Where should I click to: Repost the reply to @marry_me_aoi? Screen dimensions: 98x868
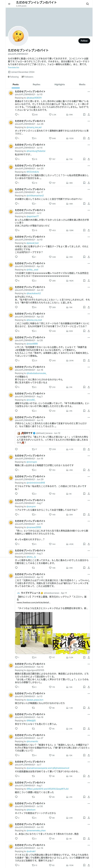point(33,138)
